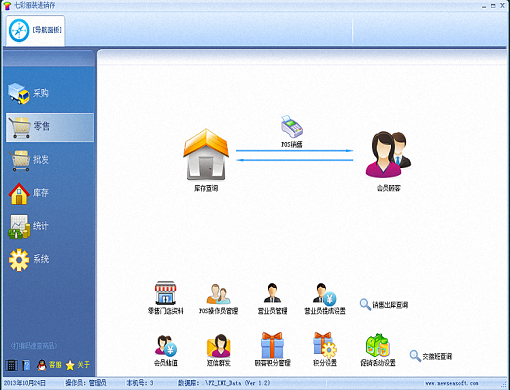
Task: Open POS操作员管理 operator management icon
Action: pyautogui.click(x=218, y=293)
